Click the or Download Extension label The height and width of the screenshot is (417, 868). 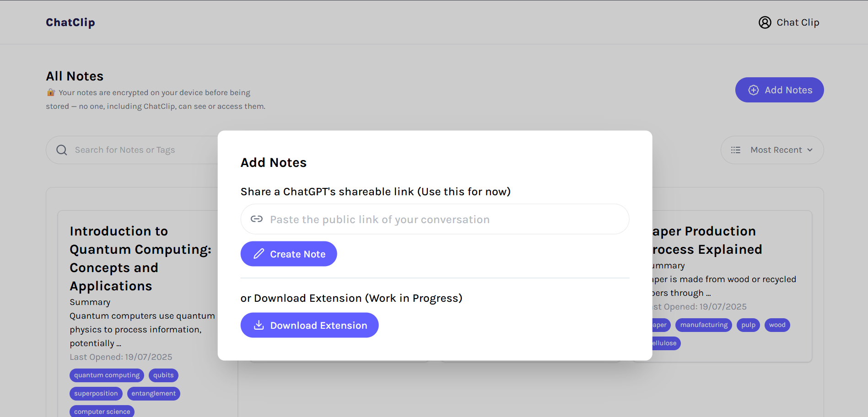click(x=351, y=298)
